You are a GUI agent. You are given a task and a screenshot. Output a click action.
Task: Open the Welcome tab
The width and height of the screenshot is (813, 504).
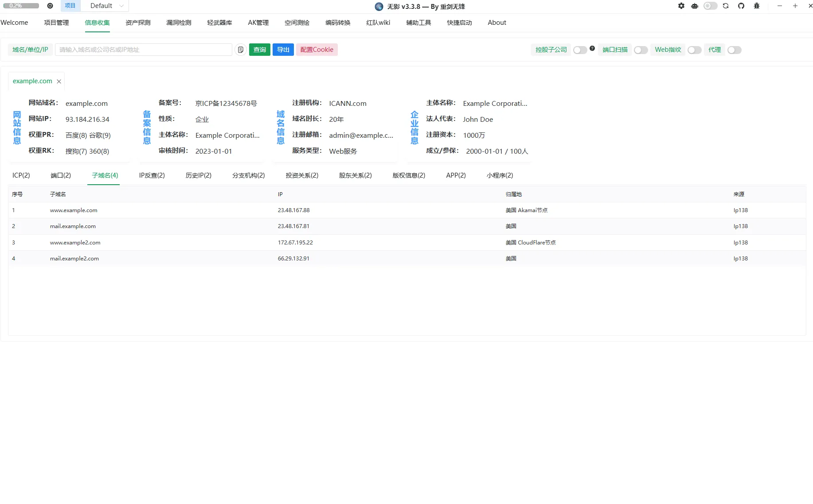coord(14,23)
